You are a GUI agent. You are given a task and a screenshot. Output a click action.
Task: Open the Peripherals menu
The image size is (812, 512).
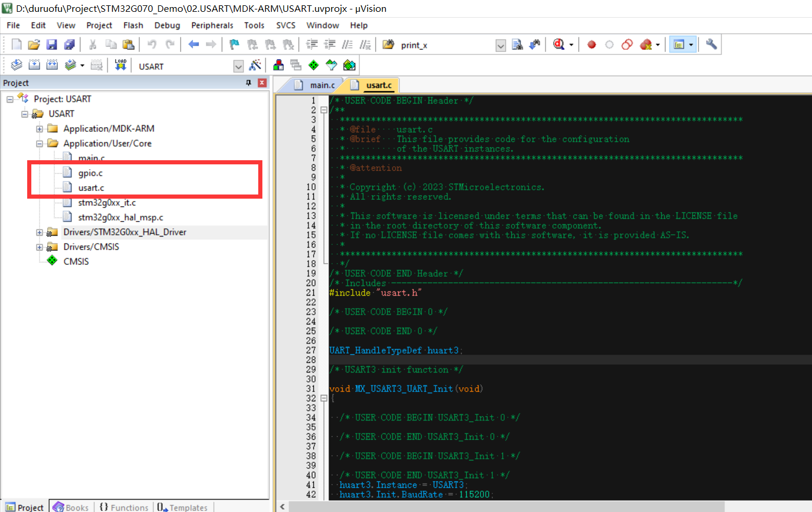[x=212, y=25]
